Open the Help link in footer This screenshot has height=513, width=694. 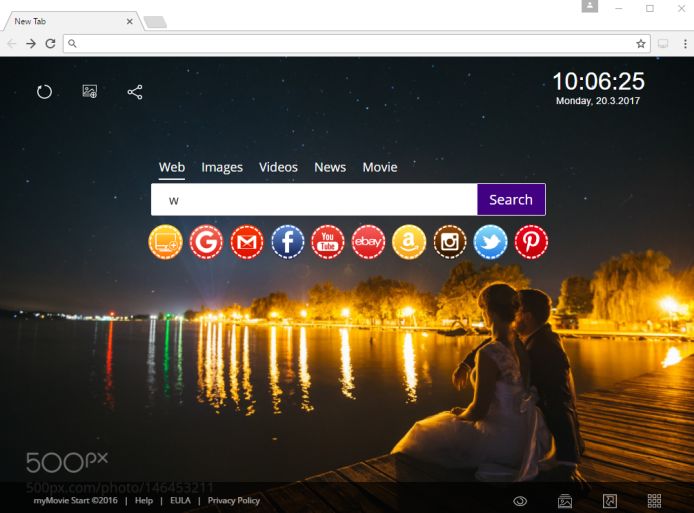tap(143, 501)
